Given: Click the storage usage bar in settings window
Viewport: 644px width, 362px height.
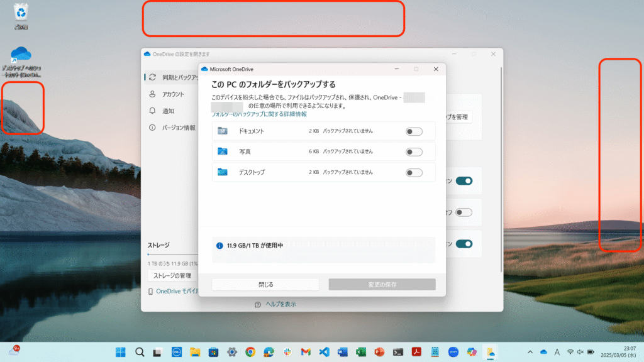Looking at the screenshot, I should click(x=172, y=255).
